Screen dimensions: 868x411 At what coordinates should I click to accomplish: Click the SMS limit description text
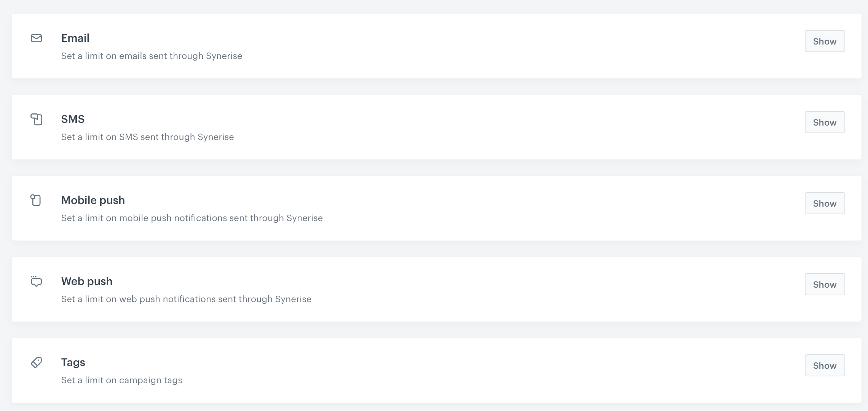click(147, 137)
